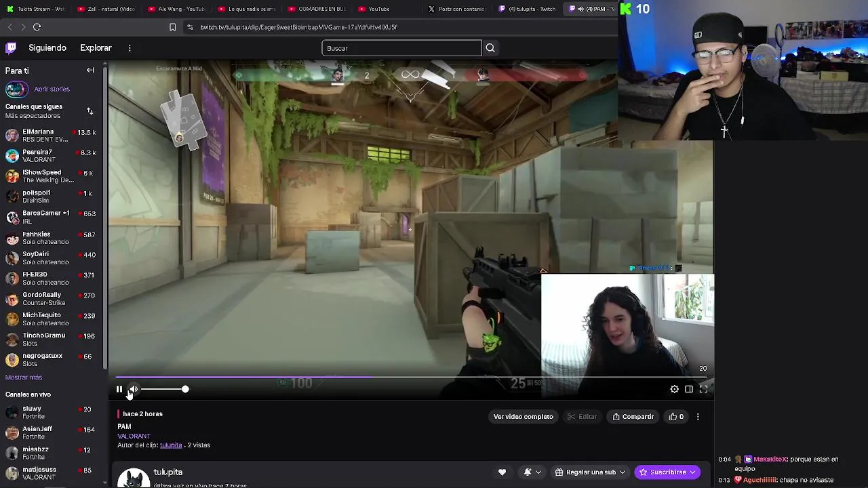Seek along the clip progress bar
The image size is (868, 488).
pyautogui.click(x=411, y=378)
